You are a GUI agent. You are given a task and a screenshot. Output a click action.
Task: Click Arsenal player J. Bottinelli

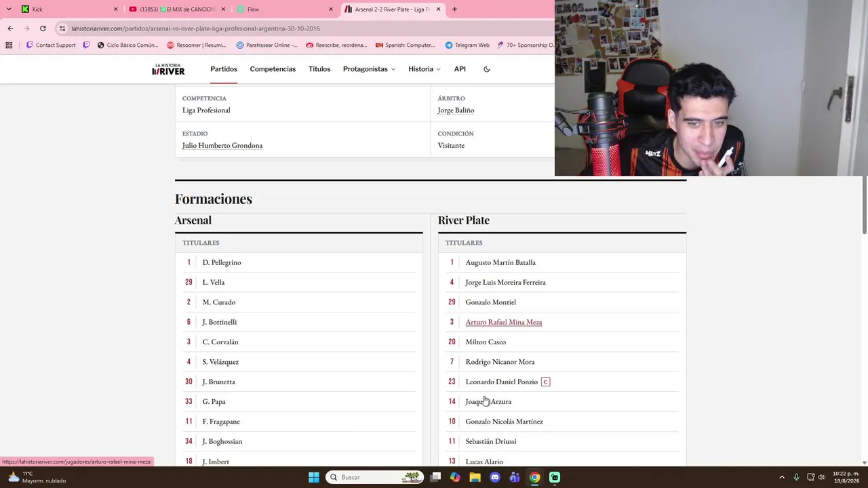coord(220,322)
